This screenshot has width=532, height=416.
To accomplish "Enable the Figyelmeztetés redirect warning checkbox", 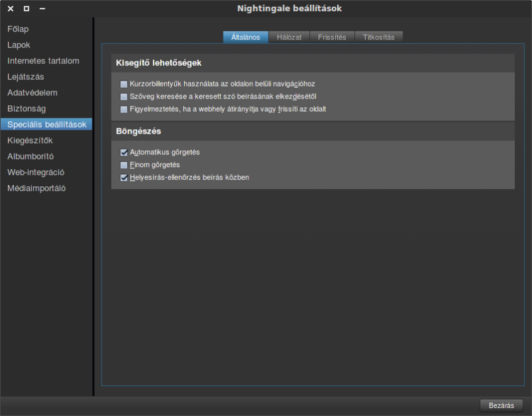I will click(124, 109).
